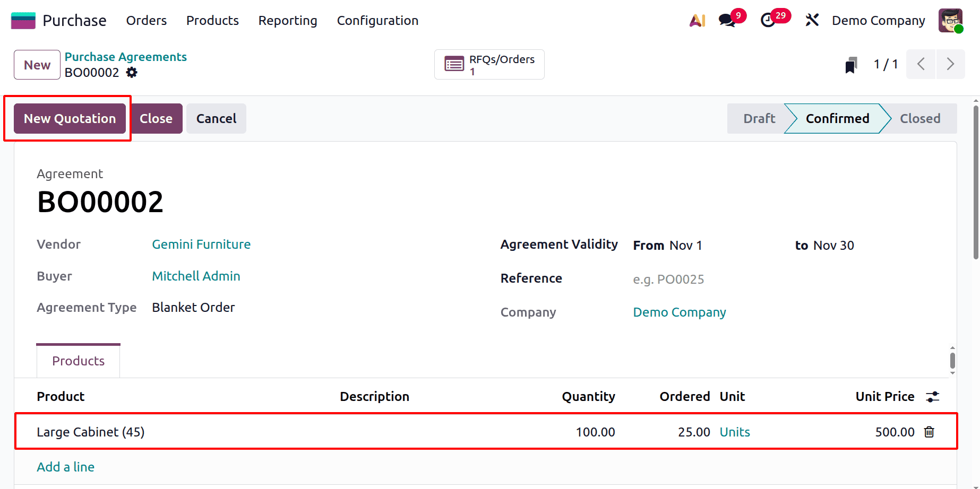Toggle the bookmark icon near the pager
This screenshot has width=980, height=489.
pos(851,64)
